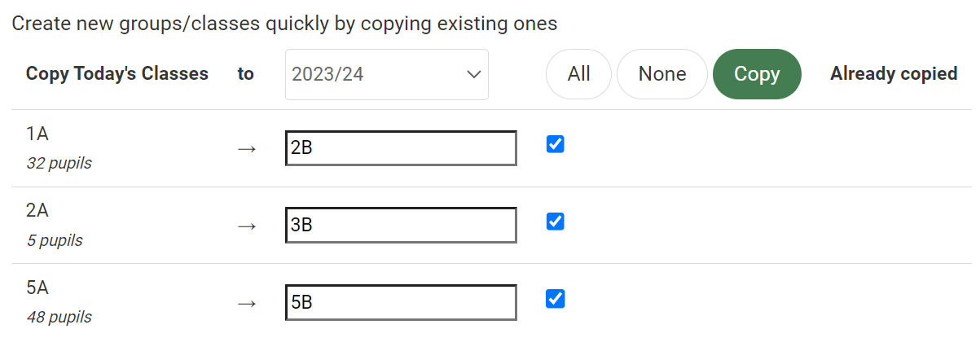Image resolution: width=980 pixels, height=338 pixels.
Task: Uncheck the checkbox for class 1A
Action: [x=555, y=145]
